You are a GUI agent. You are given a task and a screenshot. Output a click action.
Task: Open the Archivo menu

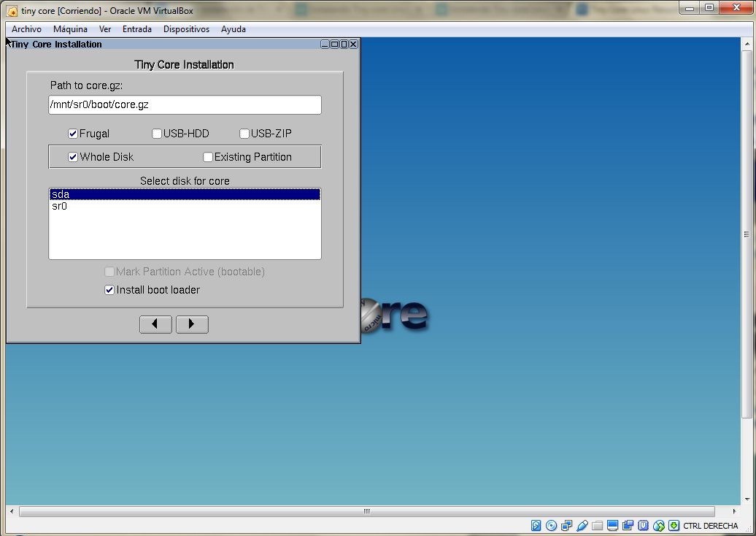26,29
